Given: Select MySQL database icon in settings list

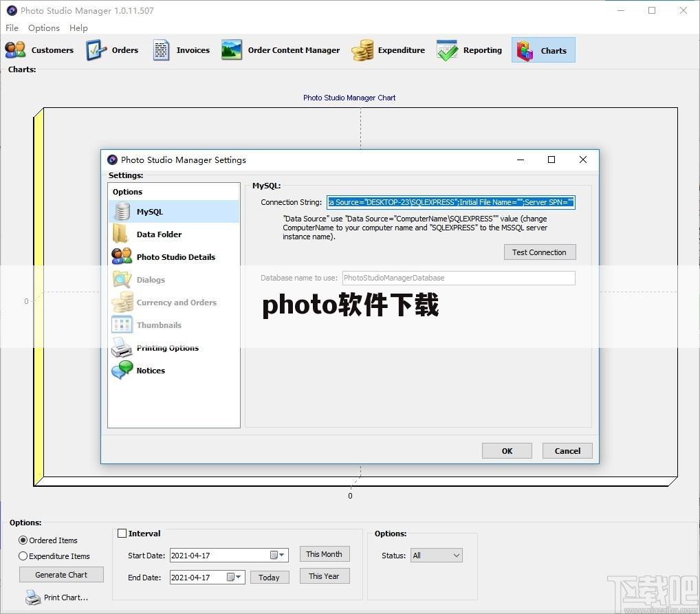Looking at the screenshot, I should [x=122, y=211].
